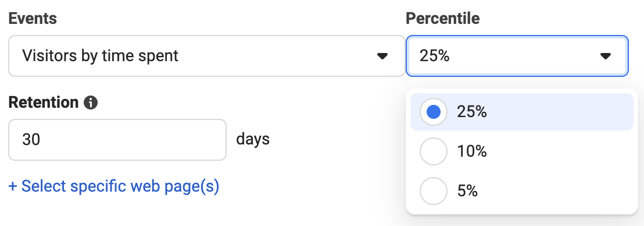Click the Visitors by time spent text
This screenshot has width=644, height=226.
coord(100,56)
